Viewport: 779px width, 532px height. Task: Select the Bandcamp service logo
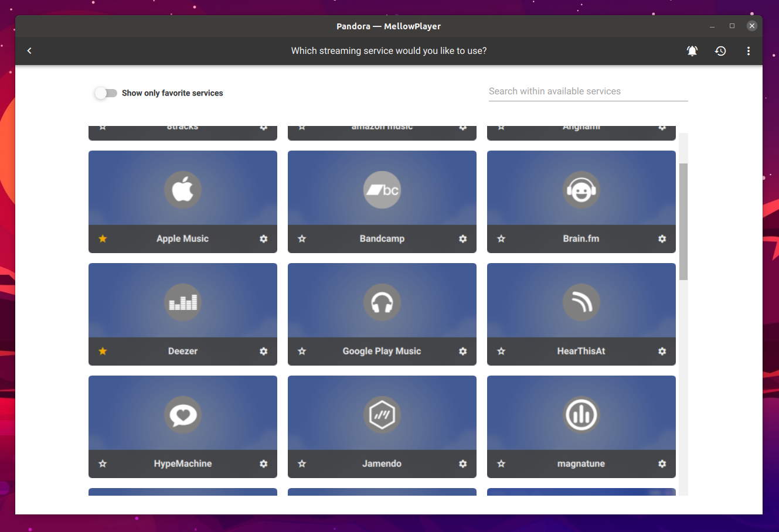(x=382, y=190)
